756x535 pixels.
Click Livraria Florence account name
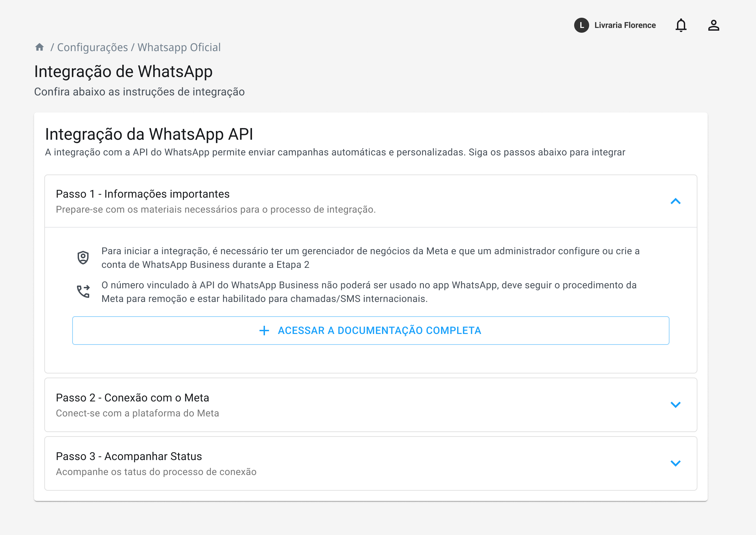coord(625,25)
